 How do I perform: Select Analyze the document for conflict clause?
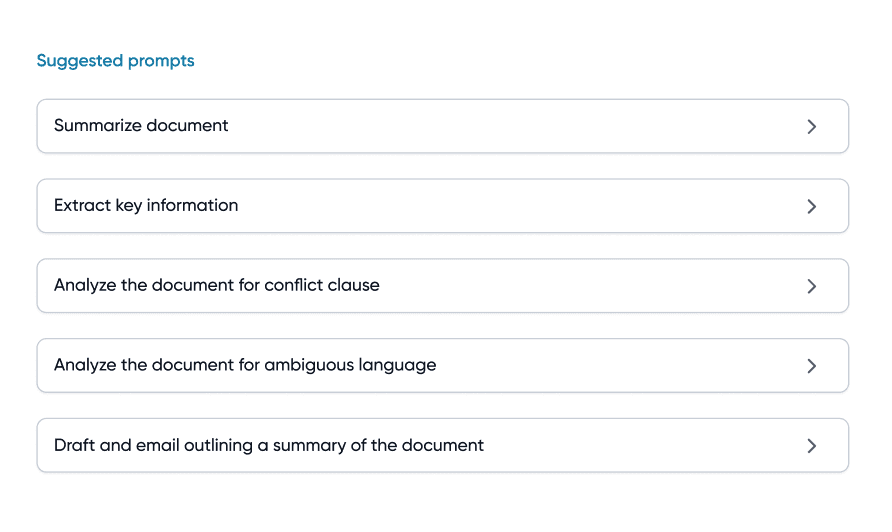pyautogui.click(x=443, y=286)
